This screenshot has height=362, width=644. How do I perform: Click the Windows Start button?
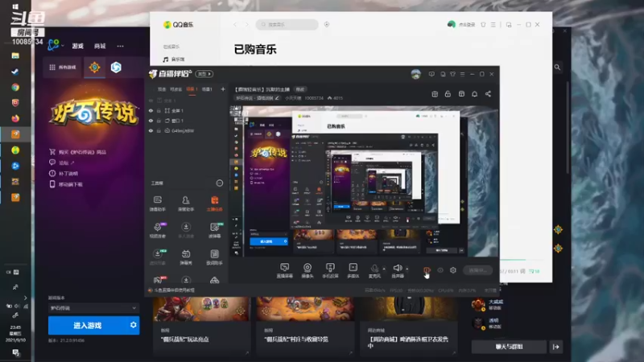[x=15, y=6]
